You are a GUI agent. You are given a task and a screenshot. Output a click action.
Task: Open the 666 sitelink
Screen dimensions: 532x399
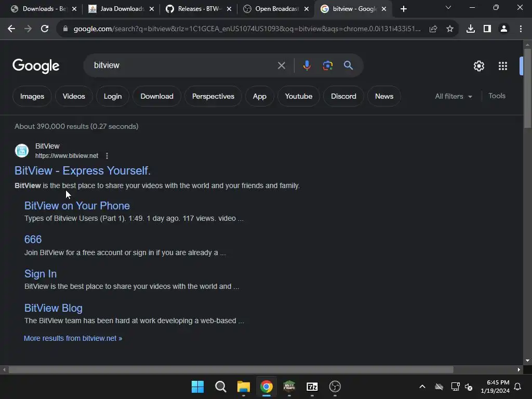tap(33, 240)
